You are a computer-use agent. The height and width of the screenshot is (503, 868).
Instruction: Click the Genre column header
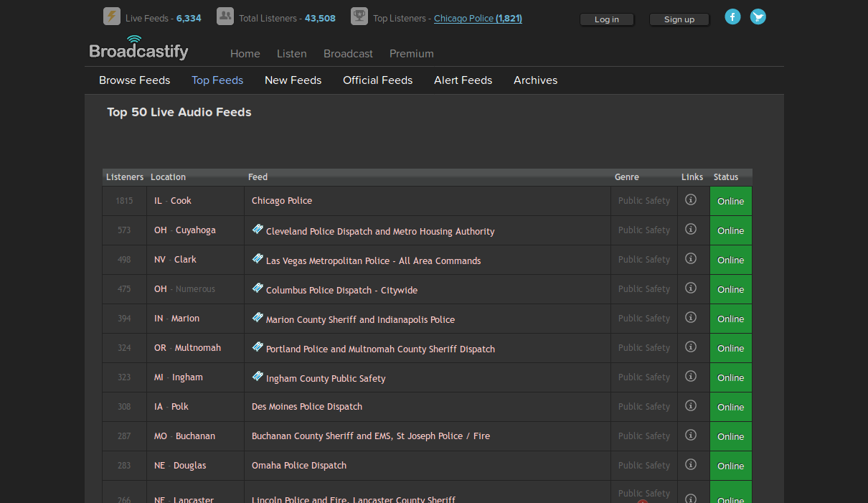coord(627,177)
